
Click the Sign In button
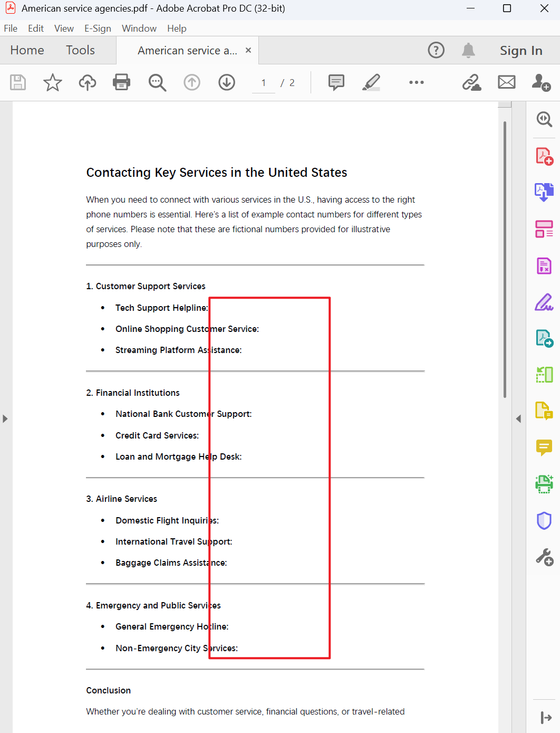[520, 51]
